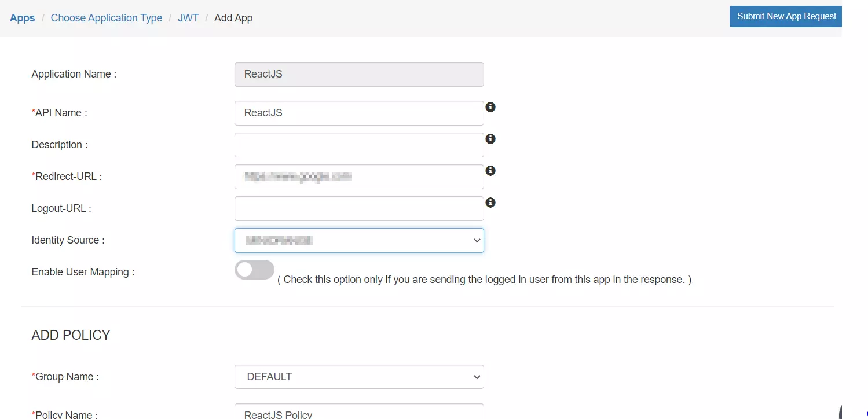Enable the User Mapping toggle switch

pyautogui.click(x=254, y=269)
